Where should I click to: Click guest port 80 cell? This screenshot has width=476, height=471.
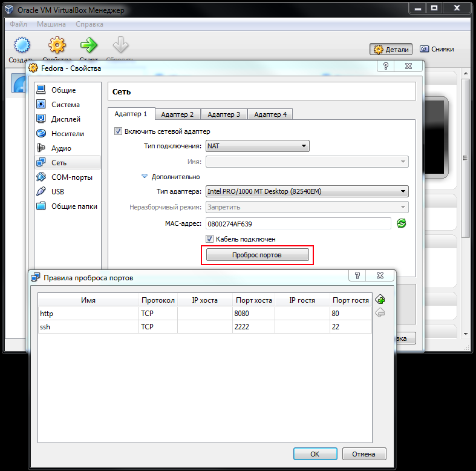pos(351,313)
